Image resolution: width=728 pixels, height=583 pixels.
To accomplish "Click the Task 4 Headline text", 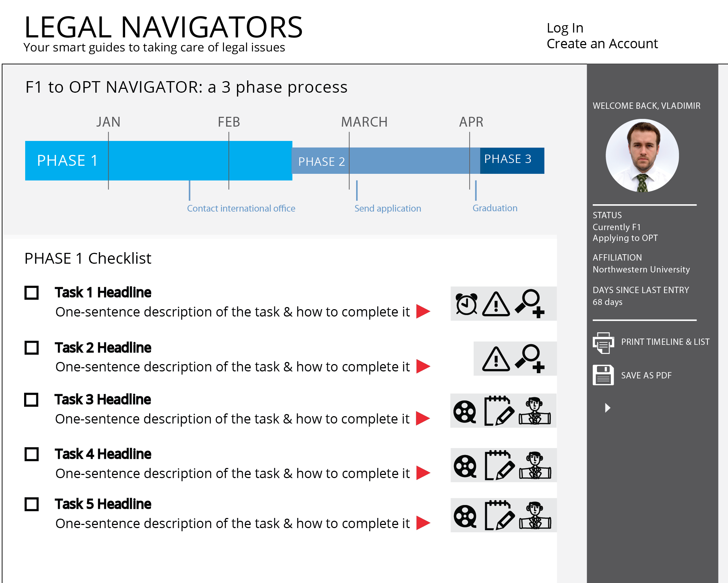I will click(103, 454).
